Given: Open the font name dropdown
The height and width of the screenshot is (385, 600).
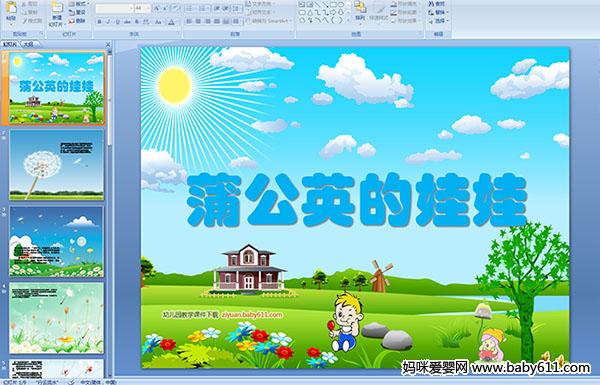Looking at the screenshot, I should coord(131,8).
